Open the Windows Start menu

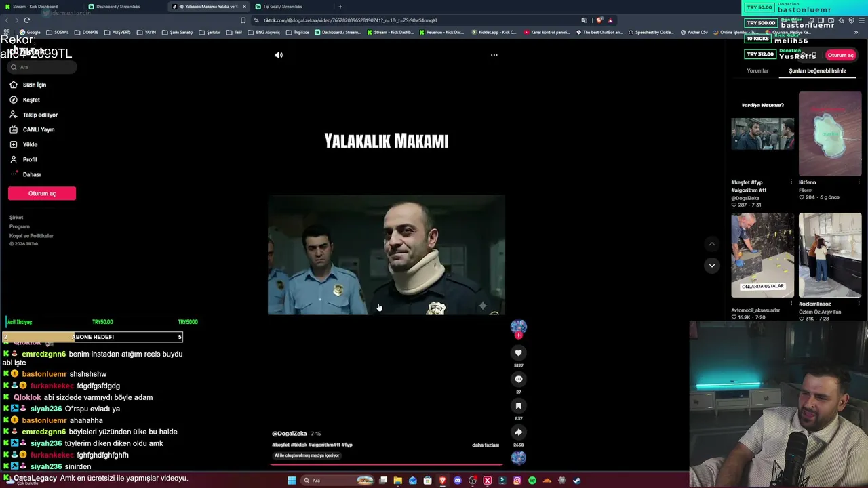point(292,481)
